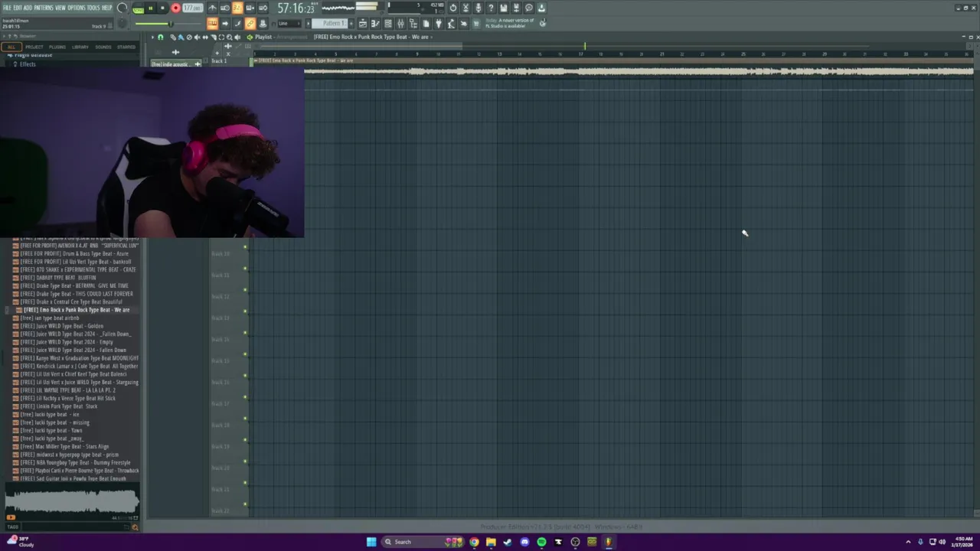
Task: Select '[FREE] LIL WAYNE TYPE BEAT - LA LA LA PT. 2'
Action: click(67, 390)
